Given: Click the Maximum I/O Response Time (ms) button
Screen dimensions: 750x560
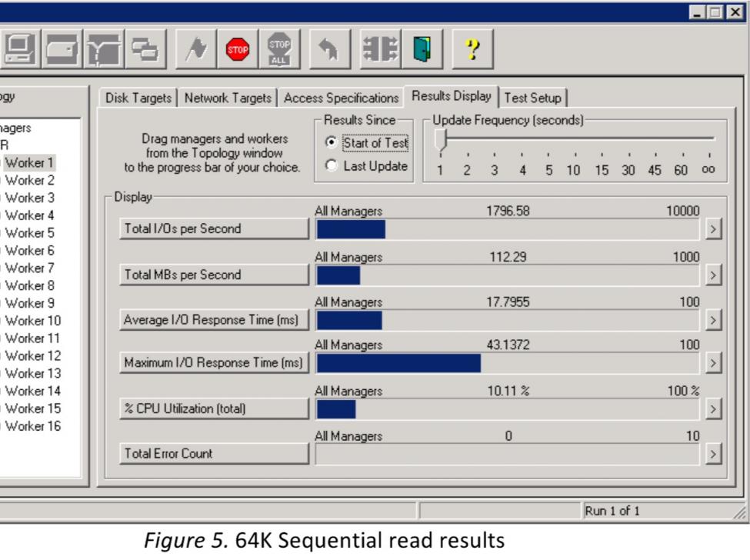Looking at the screenshot, I should coord(214,362).
